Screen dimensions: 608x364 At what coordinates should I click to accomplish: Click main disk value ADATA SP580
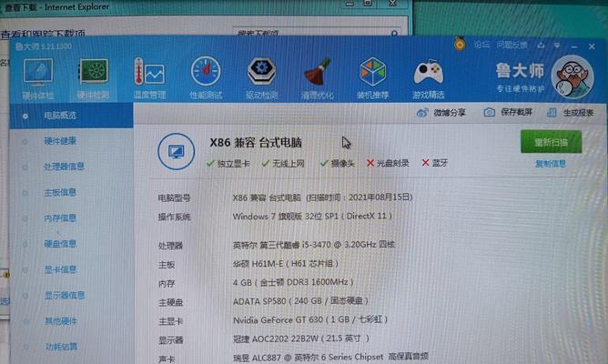pyautogui.click(x=300, y=301)
